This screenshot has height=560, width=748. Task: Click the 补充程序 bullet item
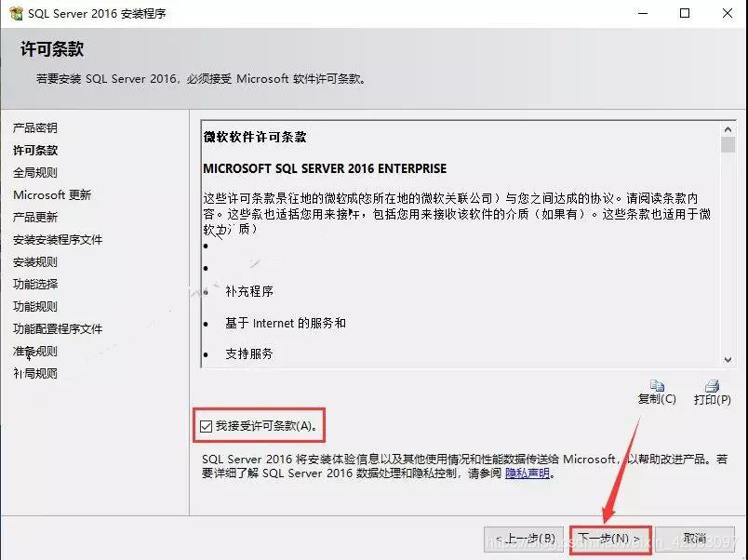click(x=249, y=291)
